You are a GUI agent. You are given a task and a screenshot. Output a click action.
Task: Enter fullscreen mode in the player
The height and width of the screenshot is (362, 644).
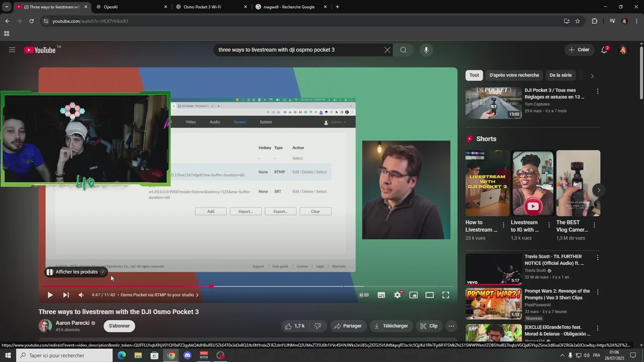point(446,295)
